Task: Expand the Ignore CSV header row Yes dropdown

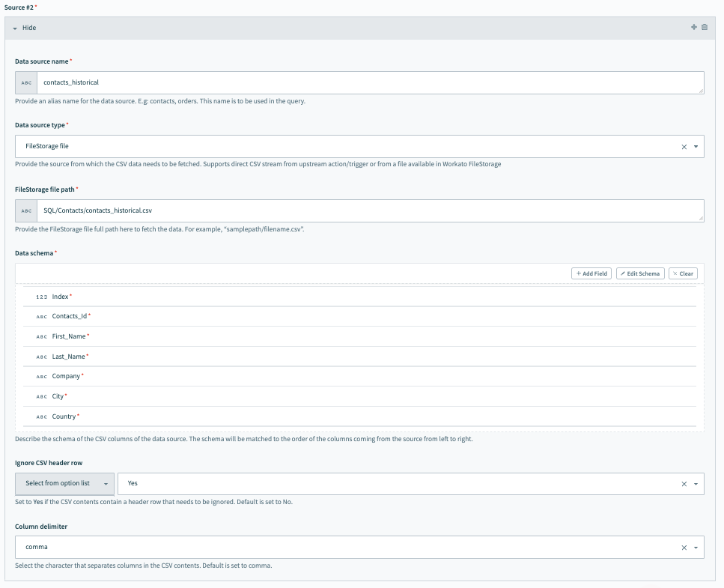Action: coord(696,484)
